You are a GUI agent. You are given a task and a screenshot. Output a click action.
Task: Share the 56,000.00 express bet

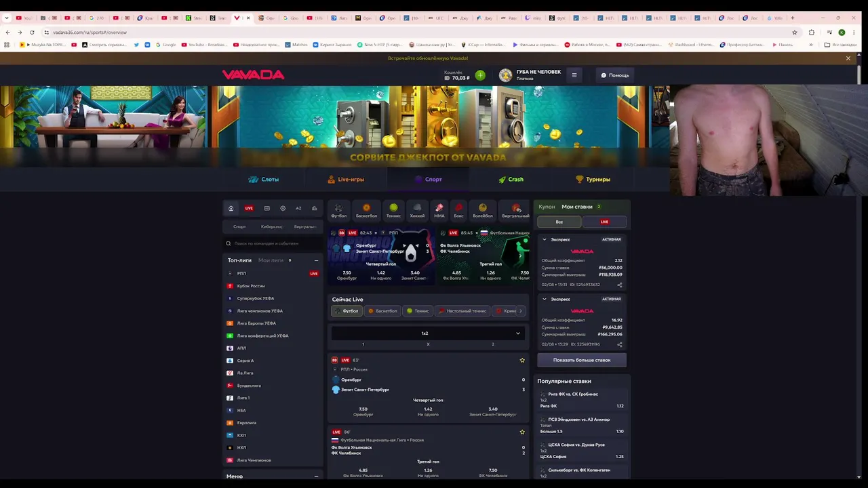pos(619,285)
